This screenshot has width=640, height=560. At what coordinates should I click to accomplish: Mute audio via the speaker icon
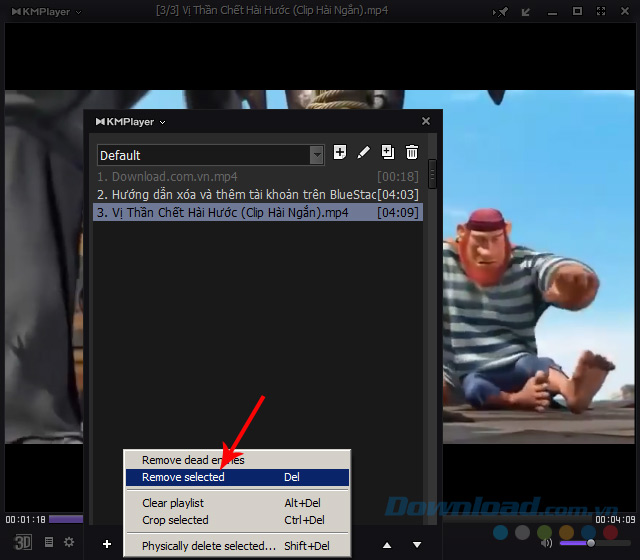[546, 542]
